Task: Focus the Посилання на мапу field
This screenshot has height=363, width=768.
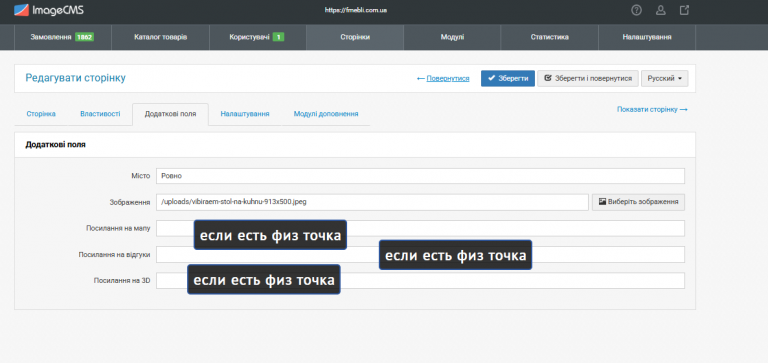Action: coord(420,228)
